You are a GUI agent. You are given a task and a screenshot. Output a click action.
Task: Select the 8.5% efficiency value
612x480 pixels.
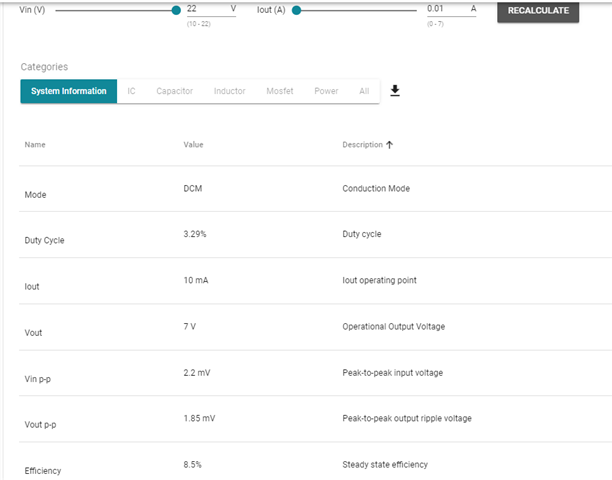[192, 465]
